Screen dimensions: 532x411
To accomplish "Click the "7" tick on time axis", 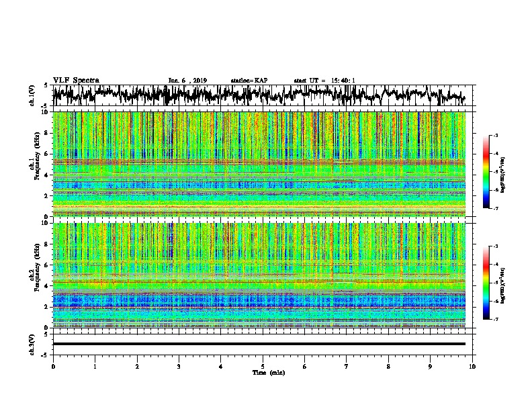I will coord(347,367).
